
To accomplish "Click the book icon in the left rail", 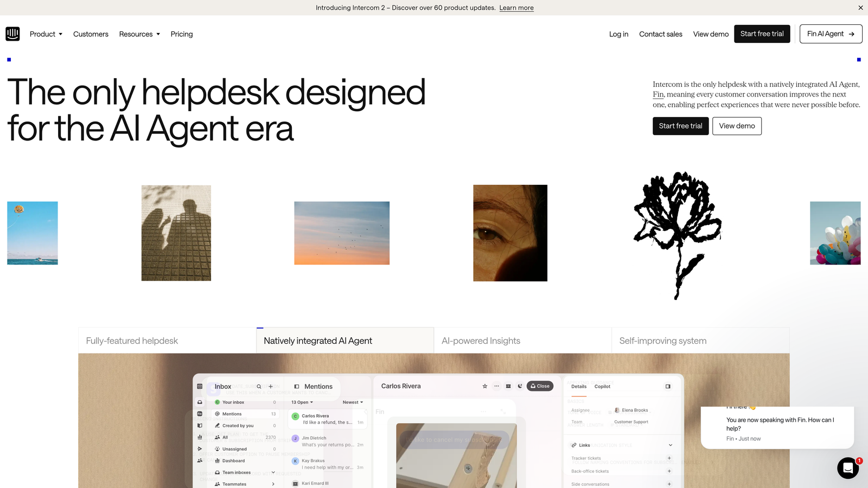I will click(200, 426).
